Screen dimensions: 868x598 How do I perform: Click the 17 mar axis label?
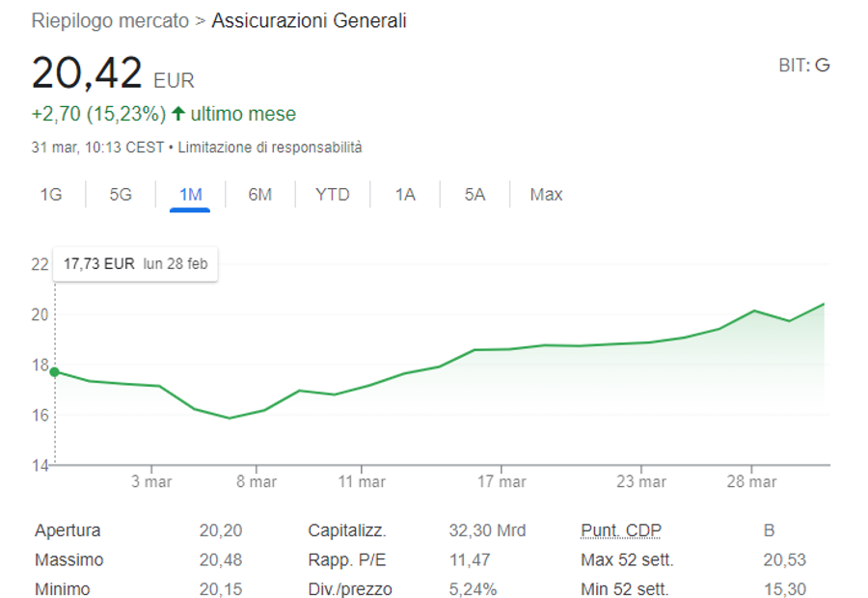click(502, 481)
